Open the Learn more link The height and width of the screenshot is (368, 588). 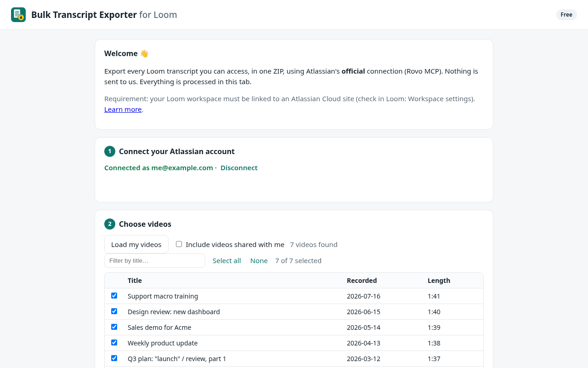click(x=123, y=109)
